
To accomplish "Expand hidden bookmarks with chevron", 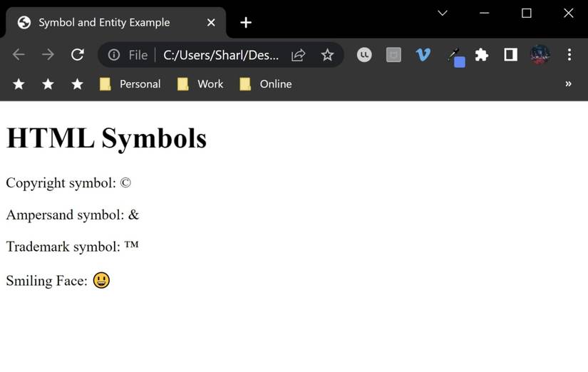I will coord(568,84).
